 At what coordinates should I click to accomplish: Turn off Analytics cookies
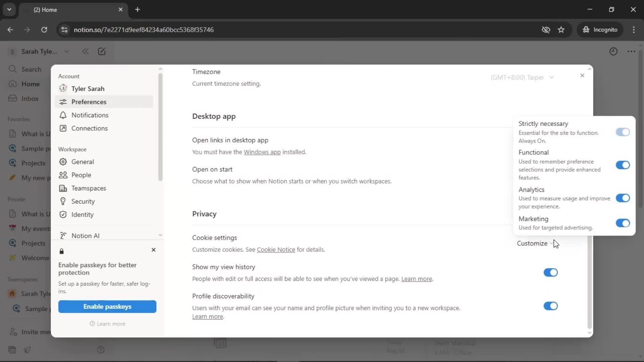coord(623,198)
